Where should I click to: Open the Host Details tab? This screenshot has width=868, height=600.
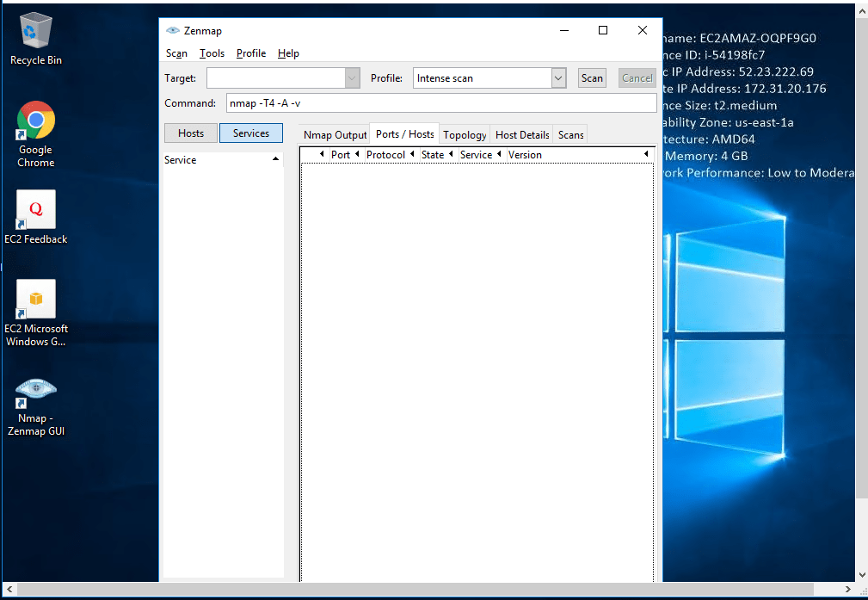(522, 135)
